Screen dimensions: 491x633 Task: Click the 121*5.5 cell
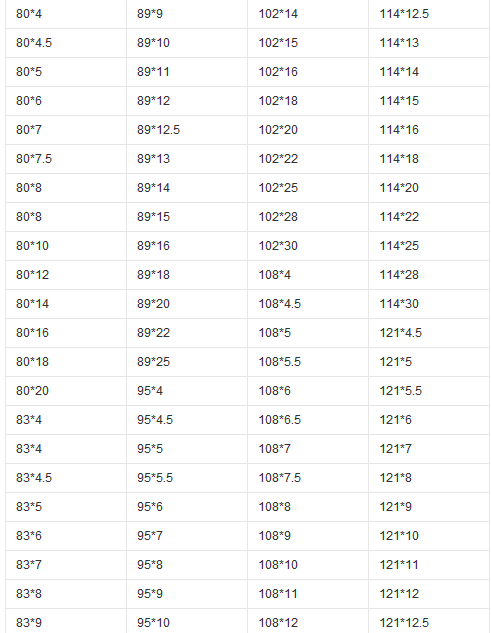[x=429, y=391]
